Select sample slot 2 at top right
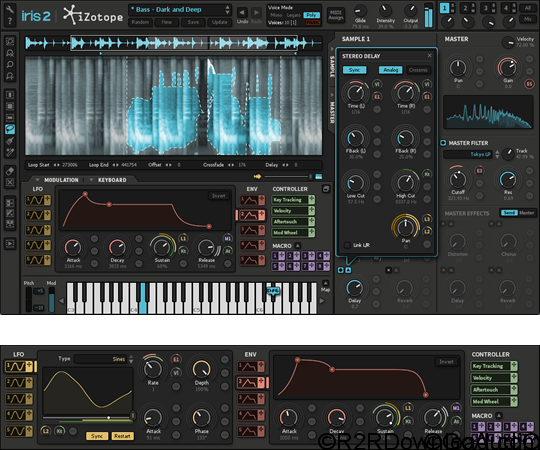This screenshot has width=540, height=450. point(465,8)
